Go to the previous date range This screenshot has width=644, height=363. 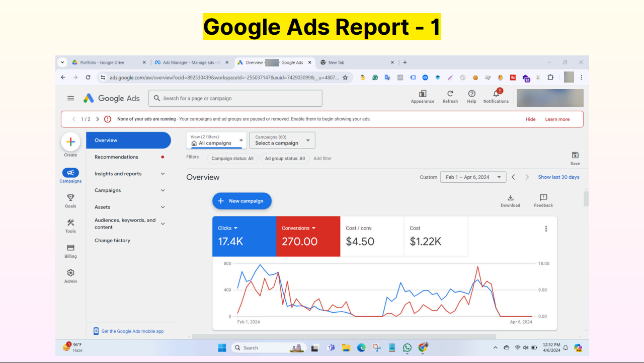point(513,177)
